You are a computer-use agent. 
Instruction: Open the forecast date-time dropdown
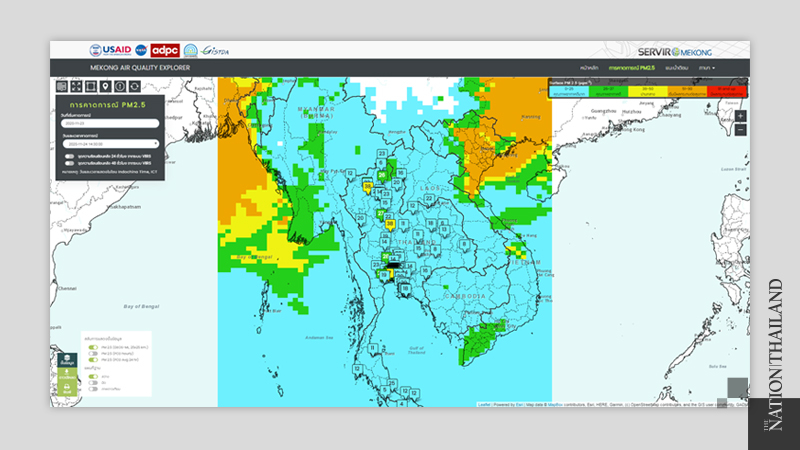point(109,143)
